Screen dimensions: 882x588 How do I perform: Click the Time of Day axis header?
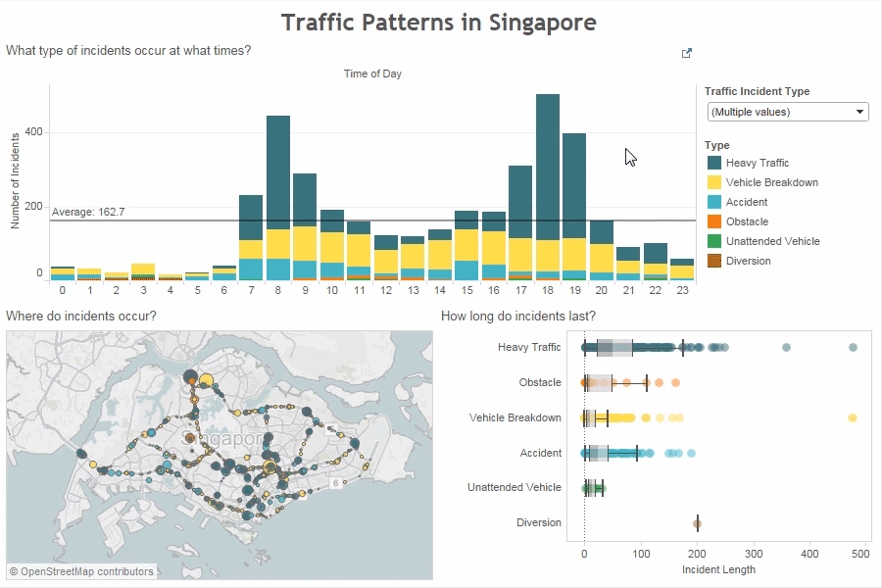point(372,73)
